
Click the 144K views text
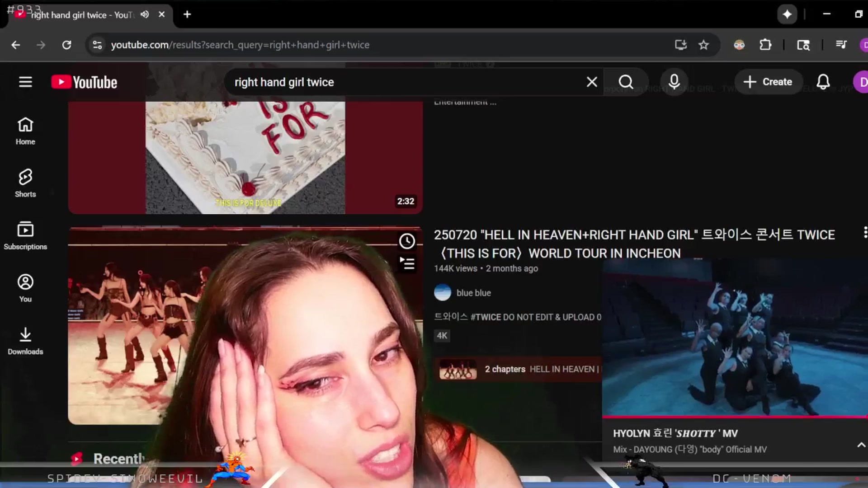pyautogui.click(x=455, y=268)
